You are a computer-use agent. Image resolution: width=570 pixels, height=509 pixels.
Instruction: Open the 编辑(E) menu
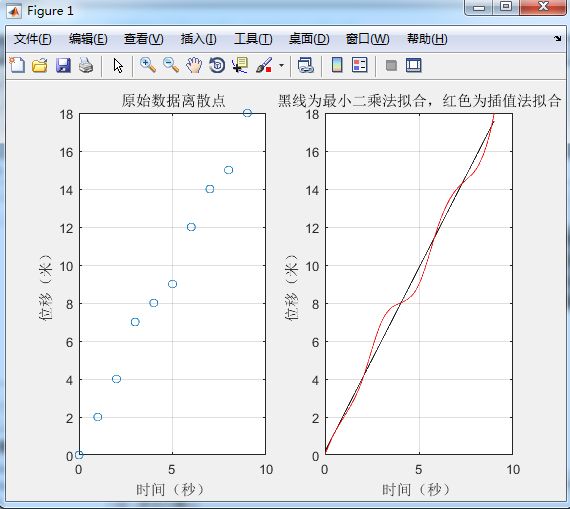tap(88, 39)
